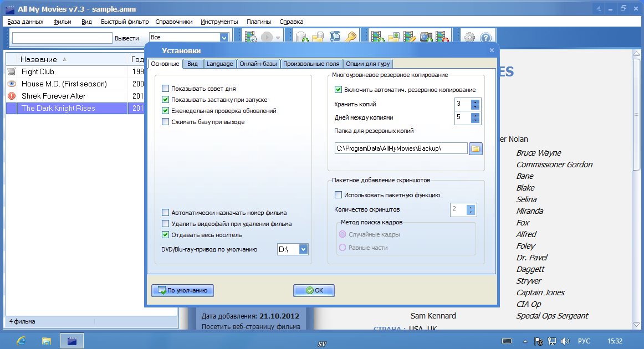This screenshot has height=349, width=644.
Task: Close the Установки dialog
Action: click(492, 50)
